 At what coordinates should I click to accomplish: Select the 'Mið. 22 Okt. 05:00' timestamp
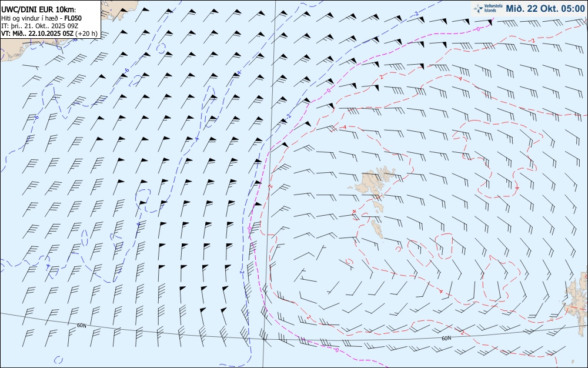pos(545,9)
